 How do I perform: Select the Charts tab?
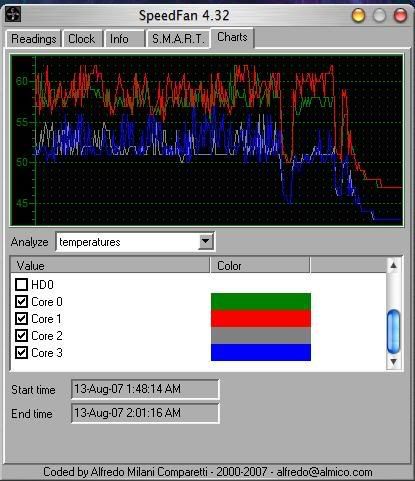click(x=232, y=37)
